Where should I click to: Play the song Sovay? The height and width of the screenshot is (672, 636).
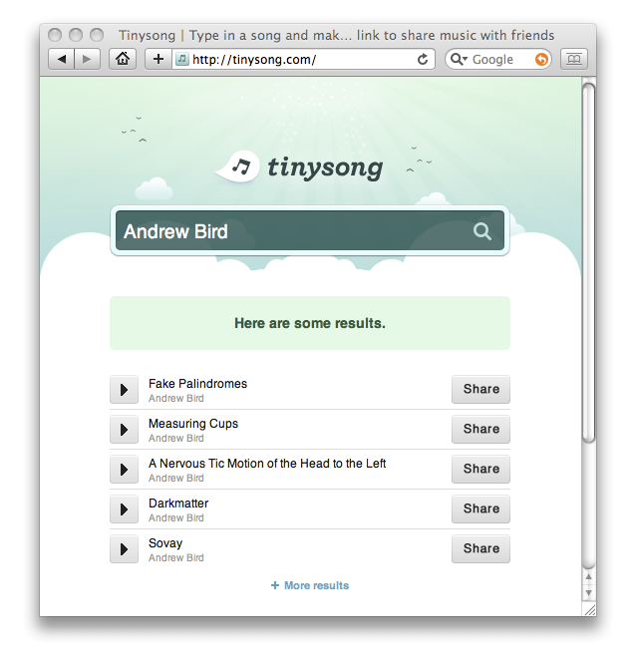(124, 549)
